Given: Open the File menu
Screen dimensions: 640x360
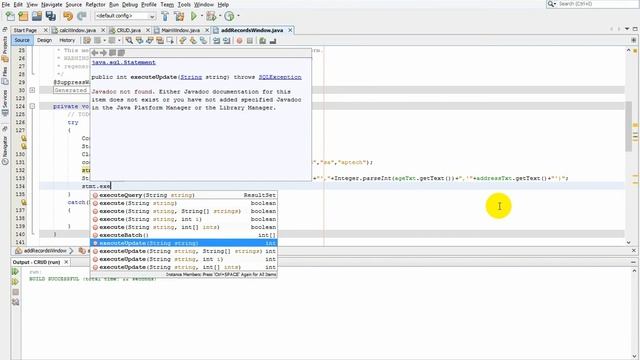Looking at the screenshot, I should [x=6, y=4].
